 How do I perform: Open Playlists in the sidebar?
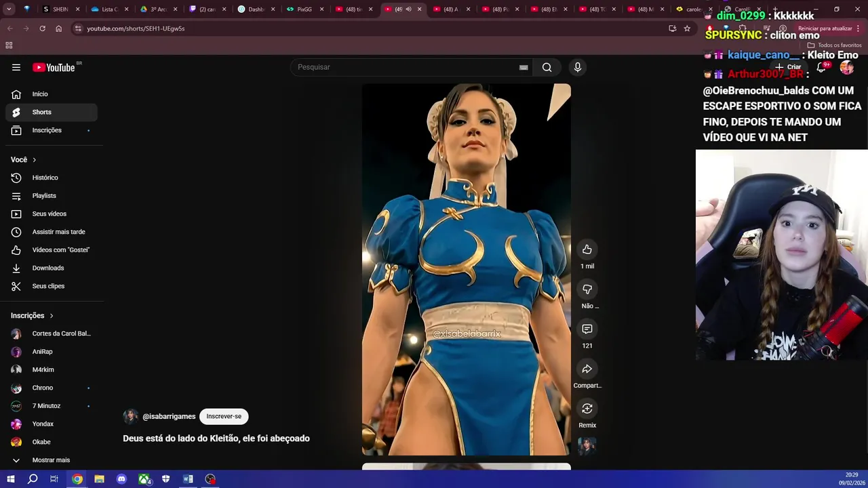(x=52, y=196)
